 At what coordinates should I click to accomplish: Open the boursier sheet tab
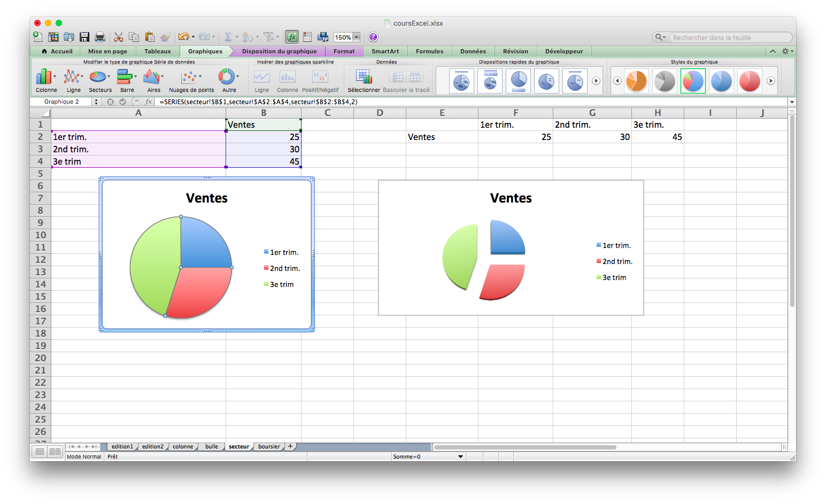point(269,447)
